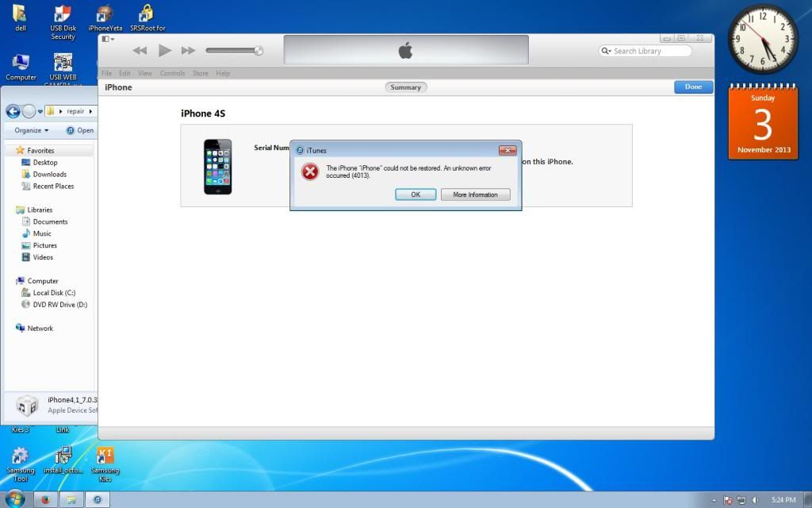812x508 pixels.
Task: Click the iTunes play button
Action: pyautogui.click(x=164, y=51)
